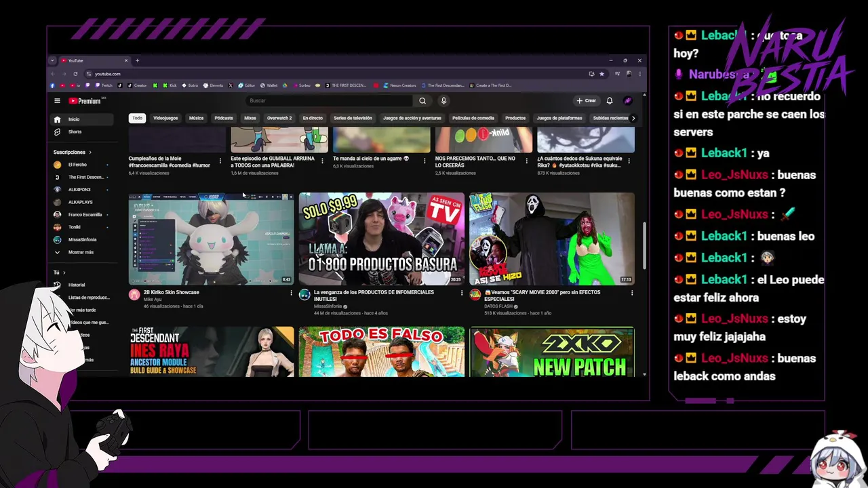Open a new browser tab
868x488 pixels.
(x=137, y=60)
